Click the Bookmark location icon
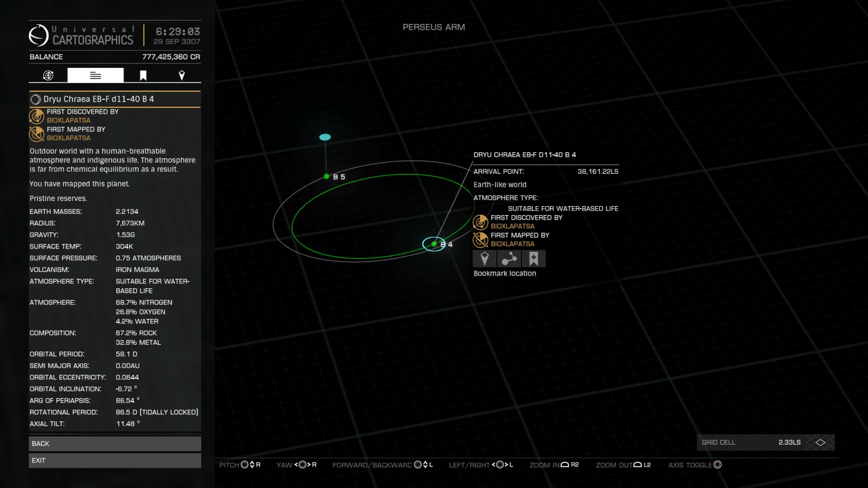 click(x=534, y=259)
